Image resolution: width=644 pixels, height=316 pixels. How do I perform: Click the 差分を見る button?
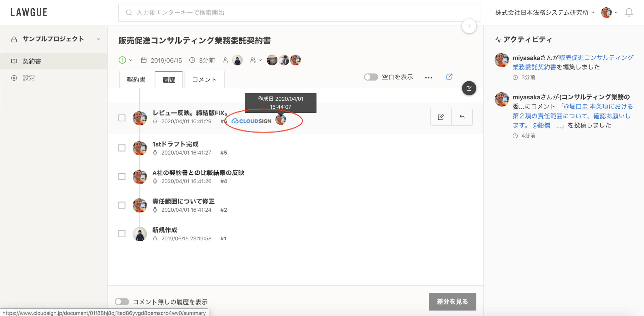click(x=452, y=301)
